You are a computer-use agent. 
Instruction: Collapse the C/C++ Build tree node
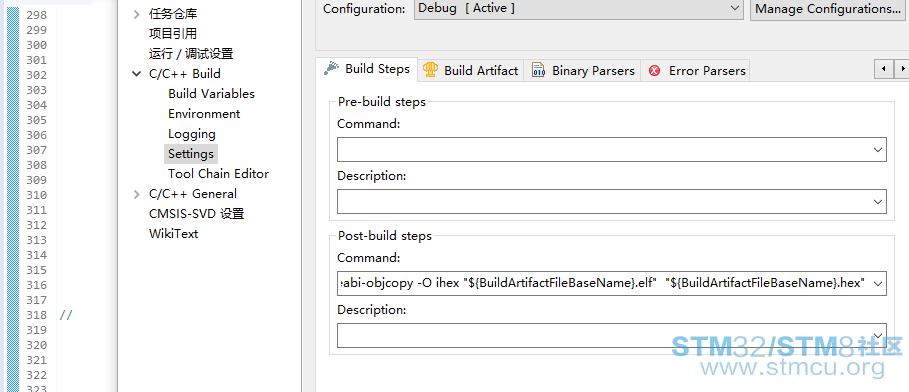[x=136, y=74]
